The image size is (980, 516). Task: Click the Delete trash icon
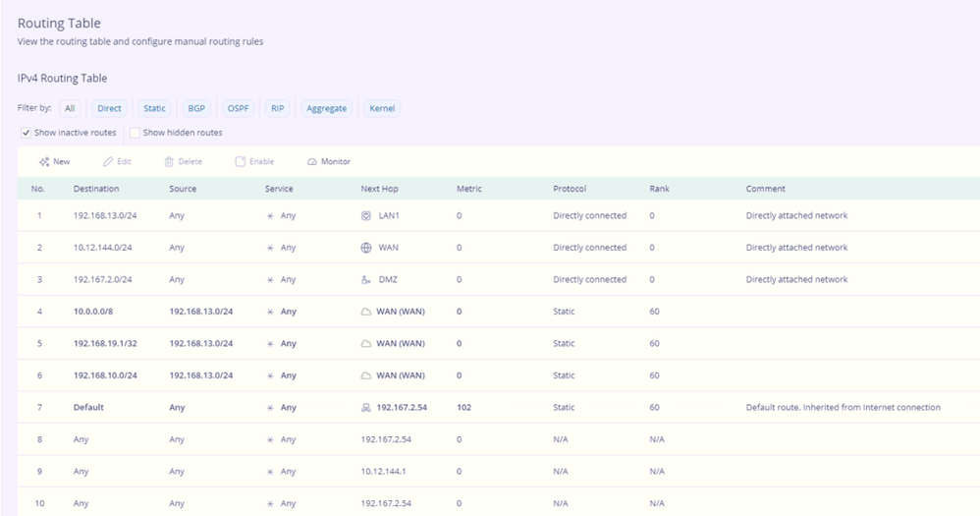[169, 161]
